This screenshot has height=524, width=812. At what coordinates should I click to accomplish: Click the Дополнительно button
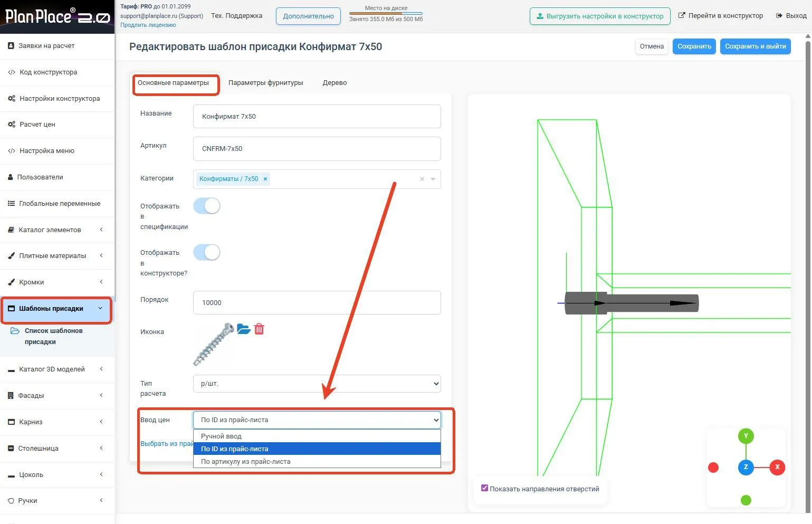[x=308, y=16]
